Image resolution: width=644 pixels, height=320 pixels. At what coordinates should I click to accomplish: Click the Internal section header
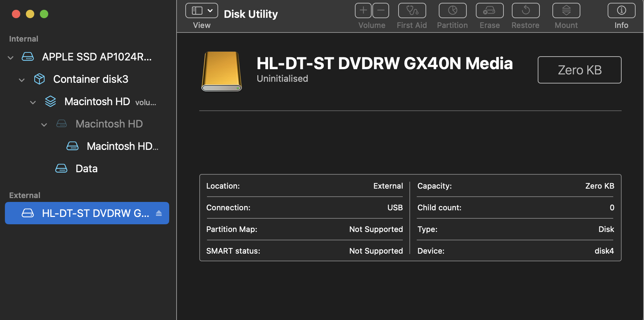23,39
